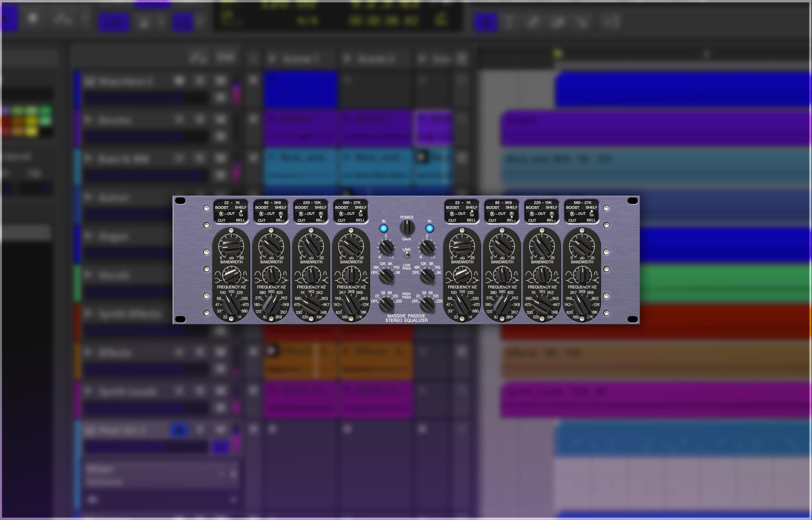This screenshot has width=812, height=520.
Task: Click the right channel HIGH PASS selector knob
Action: pos(427,304)
